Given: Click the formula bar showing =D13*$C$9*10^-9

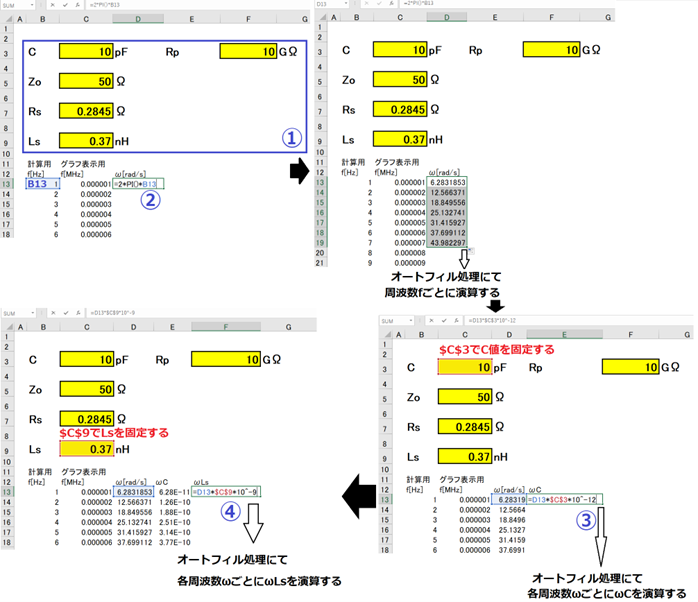Looking at the screenshot, I should coord(203,313).
